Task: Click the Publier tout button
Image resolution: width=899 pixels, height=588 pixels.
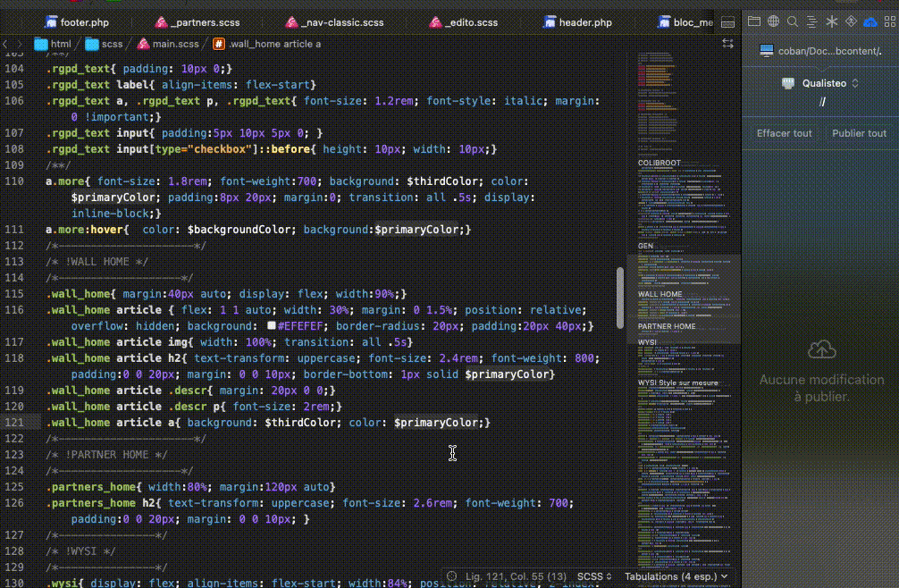Action: (x=859, y=133)
